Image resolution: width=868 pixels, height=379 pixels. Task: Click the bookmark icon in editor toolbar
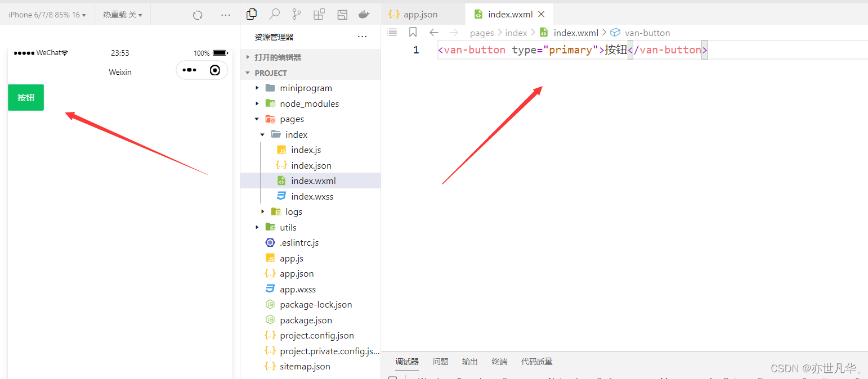(413, 33)
